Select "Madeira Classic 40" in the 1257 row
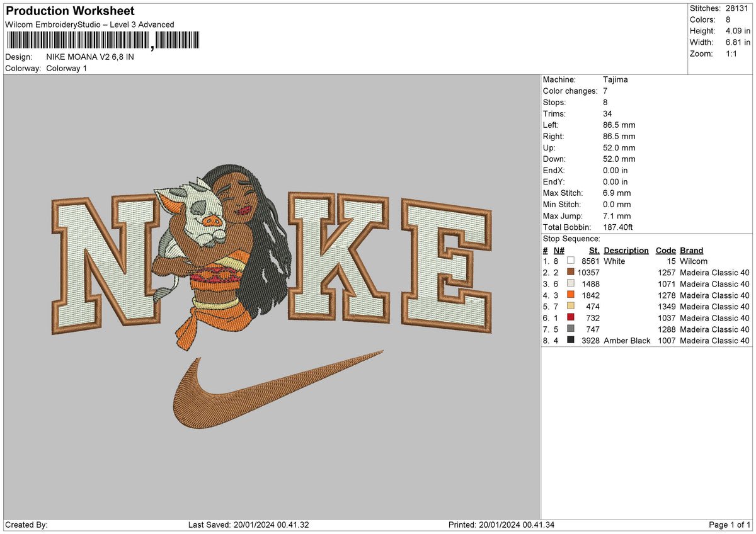 (x=715, y=272)
